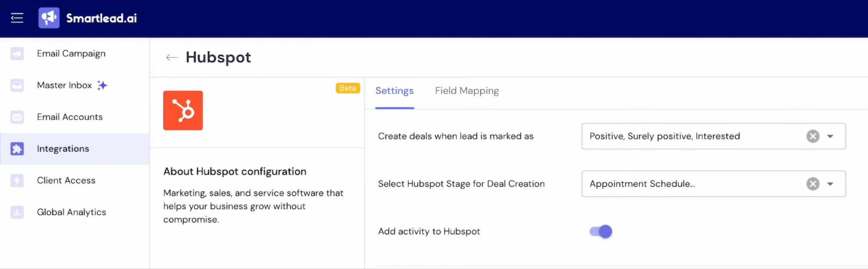Click 'Select Hubspot Stage for Deal Creation' label

(x=461, y=184)
